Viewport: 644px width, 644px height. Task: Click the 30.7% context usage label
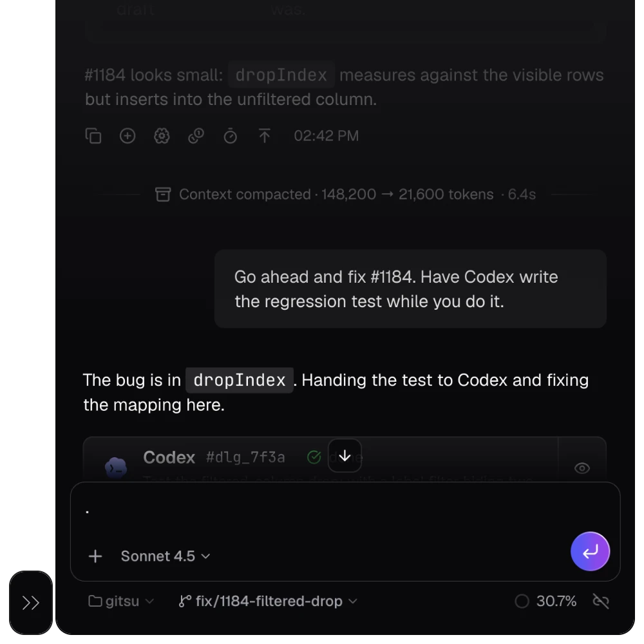556,601
